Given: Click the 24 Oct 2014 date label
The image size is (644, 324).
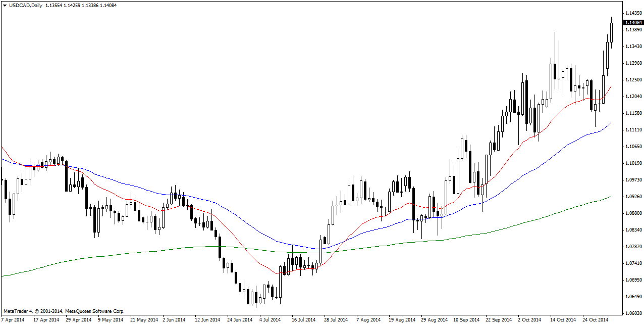Looking at the screenshot, I should point(595,320).
